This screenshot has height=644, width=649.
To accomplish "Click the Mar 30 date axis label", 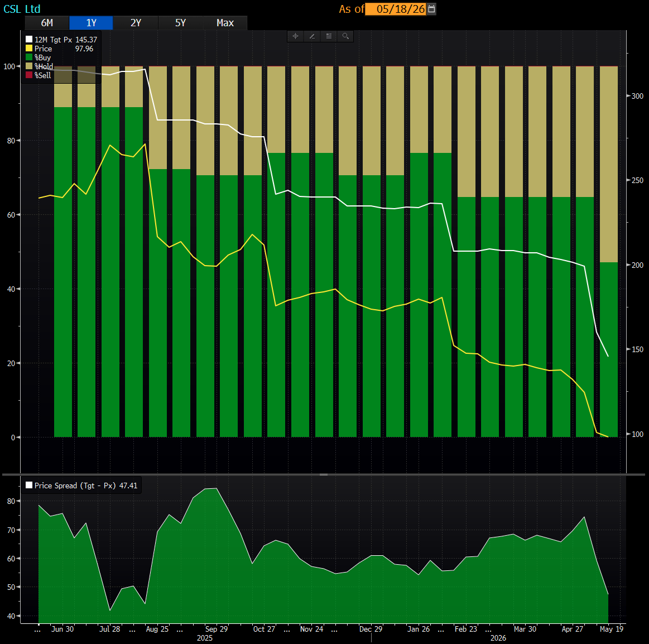I will (525, 629).
